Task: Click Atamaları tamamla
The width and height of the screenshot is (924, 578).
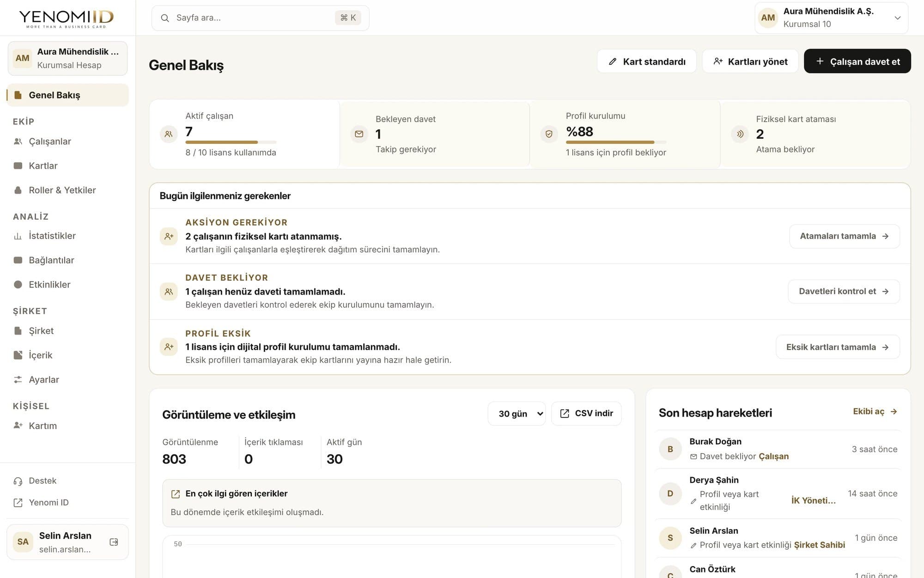Action: pyautogui.click(x=845, y=236)
